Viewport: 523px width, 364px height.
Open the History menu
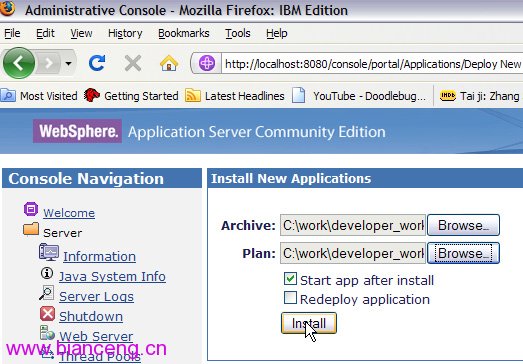125,33
